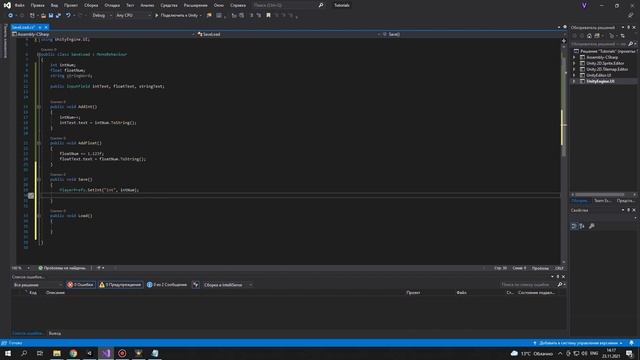Click the taskbar search magnifier
The width and height of the screenshot is (640, 360).
coord(24,353)
